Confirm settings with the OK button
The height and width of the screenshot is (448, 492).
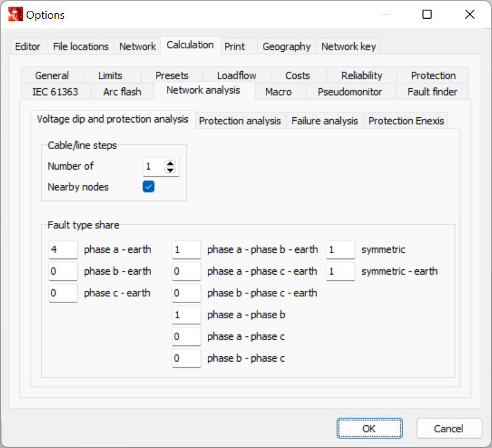click(370, 428)
